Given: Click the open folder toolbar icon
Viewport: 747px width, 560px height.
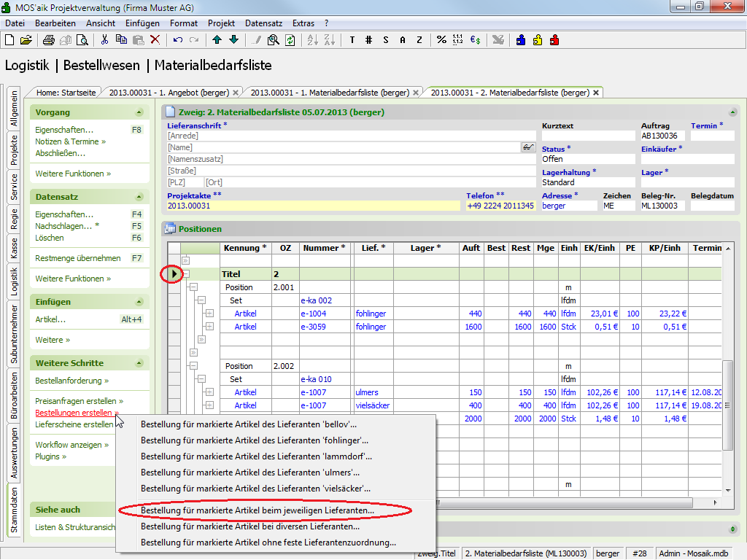Looking at the screenshot, I should point(26,40).
